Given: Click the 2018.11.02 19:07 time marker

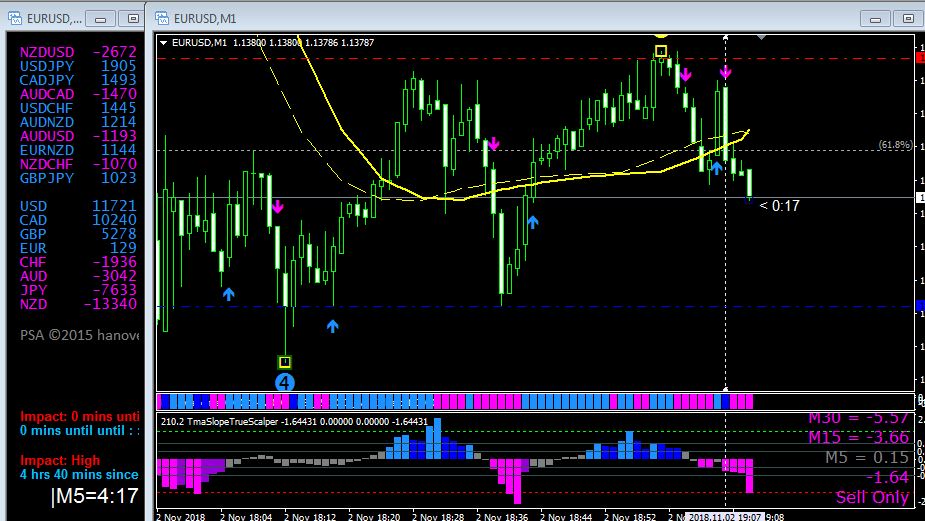Looking at the screenshot, I should tap(725, 517).
